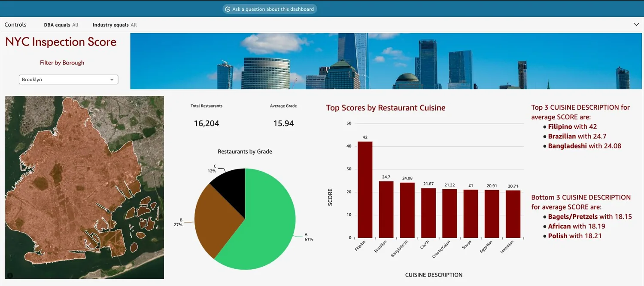Screen dimensions: 644x286
Task: Click the Filipino bar in the chart
Action: 365,190
